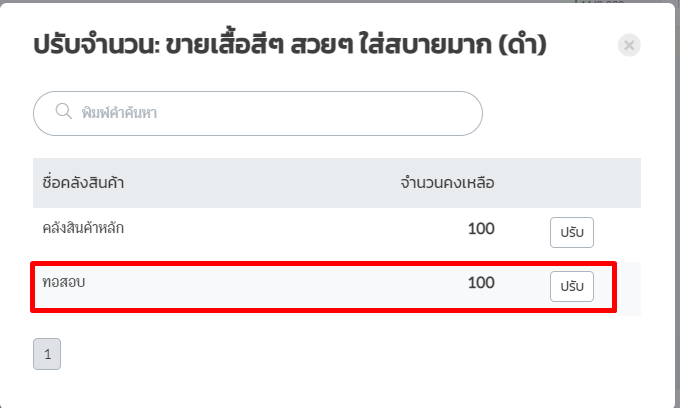This screenshot has width=680, height=408.
Task: Click the ชื่อคลังสินค้า column header
Action: [x=83, y=183]
